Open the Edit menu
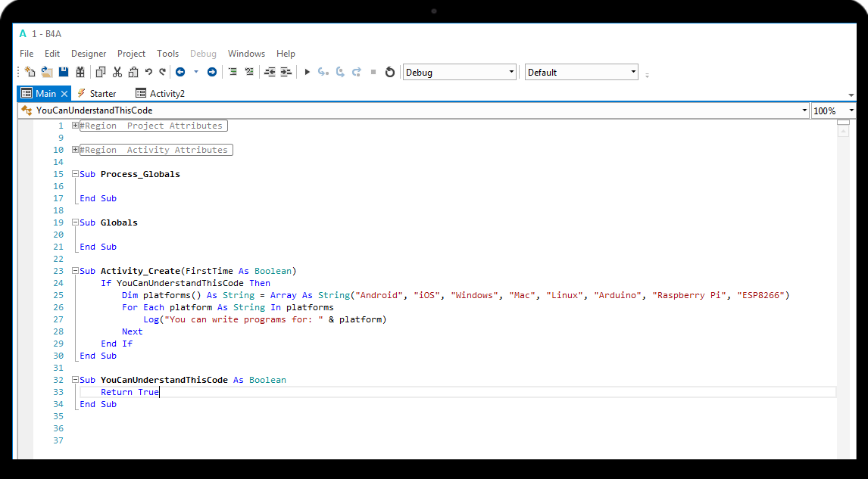This screenshot has height=479, width=868. [52, 54]
